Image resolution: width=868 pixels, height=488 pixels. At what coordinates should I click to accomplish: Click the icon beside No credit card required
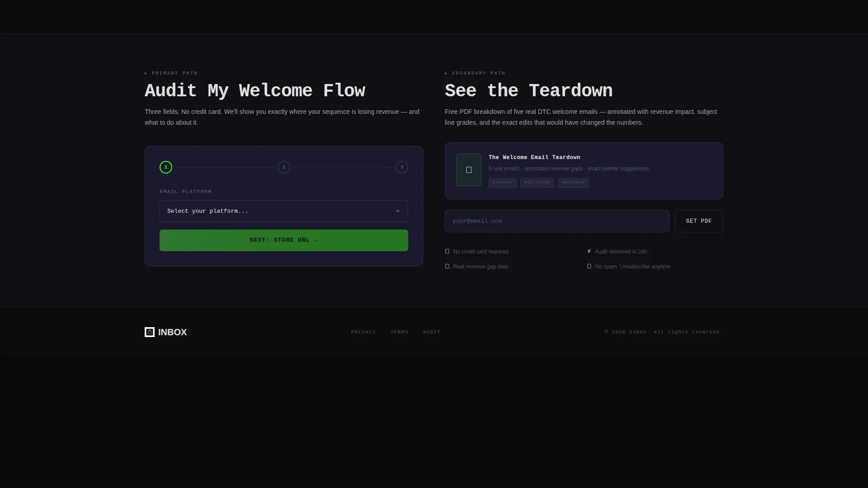(447, 251)
